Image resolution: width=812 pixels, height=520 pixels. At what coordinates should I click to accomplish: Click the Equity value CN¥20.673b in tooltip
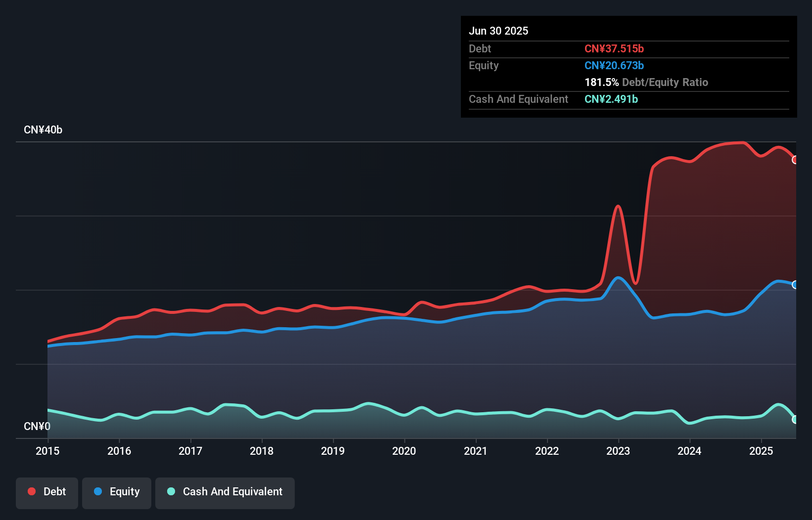tap(614, 65)
